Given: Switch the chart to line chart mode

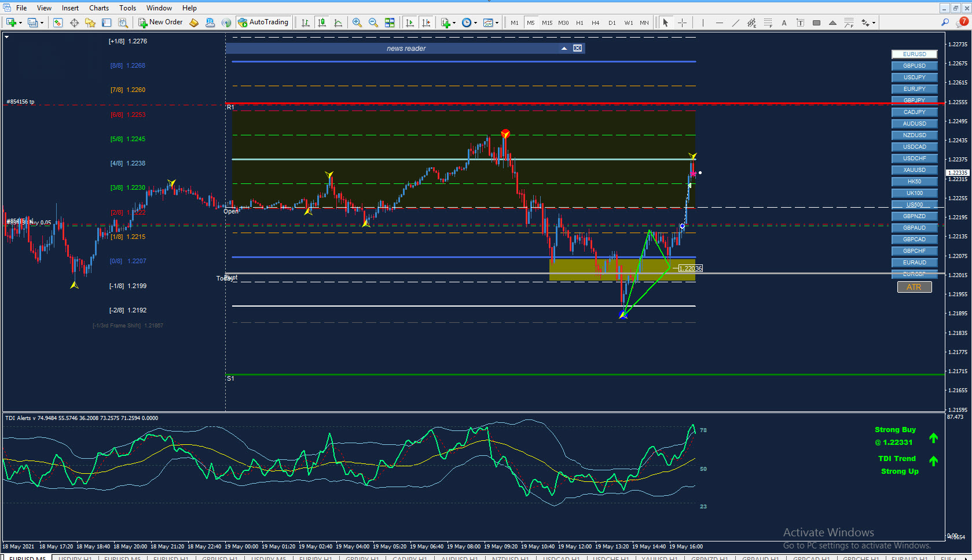Looking at the screenshot, I should coord(338,23).
